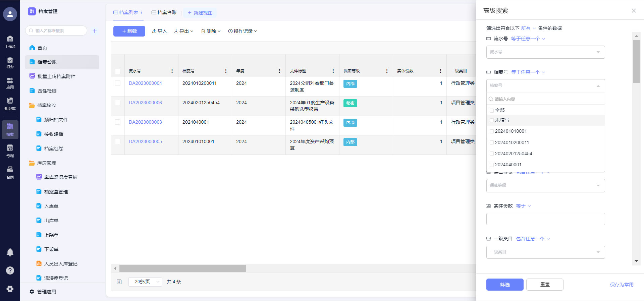Viewport: 644px width, 301px height.
Task: Open the 待办 to-do icon in left rail
Action: click(x=10, y=62)
